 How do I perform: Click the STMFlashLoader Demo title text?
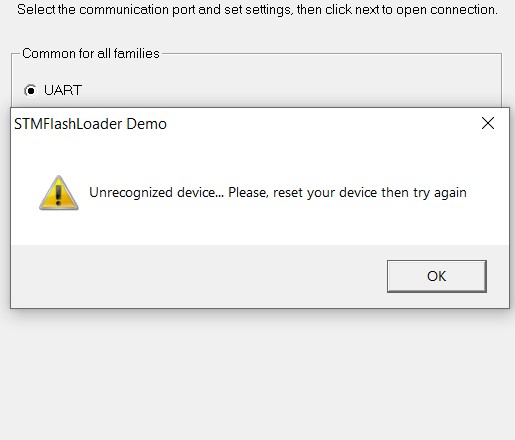pyautogui.click(x=90, y=124)
